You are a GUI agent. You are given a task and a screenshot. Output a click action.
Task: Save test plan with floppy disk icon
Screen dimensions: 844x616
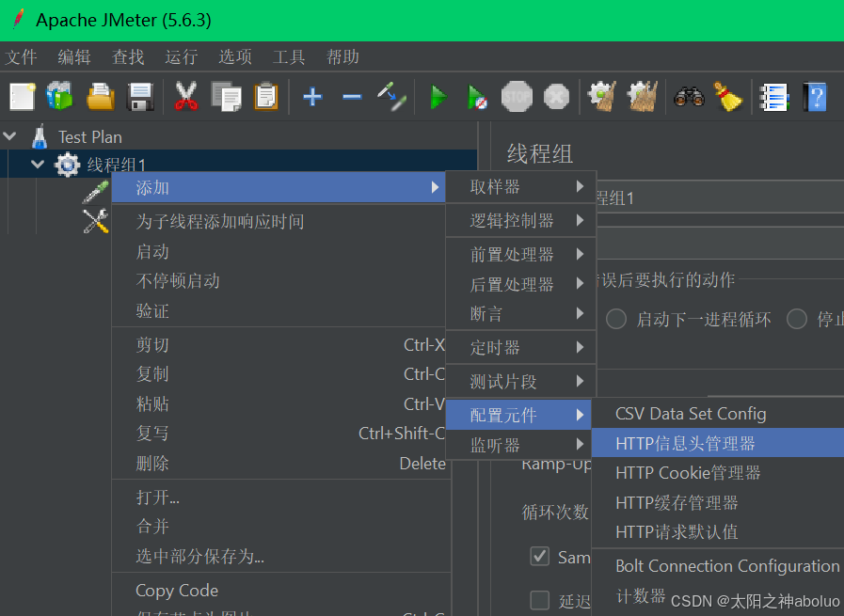140,97
